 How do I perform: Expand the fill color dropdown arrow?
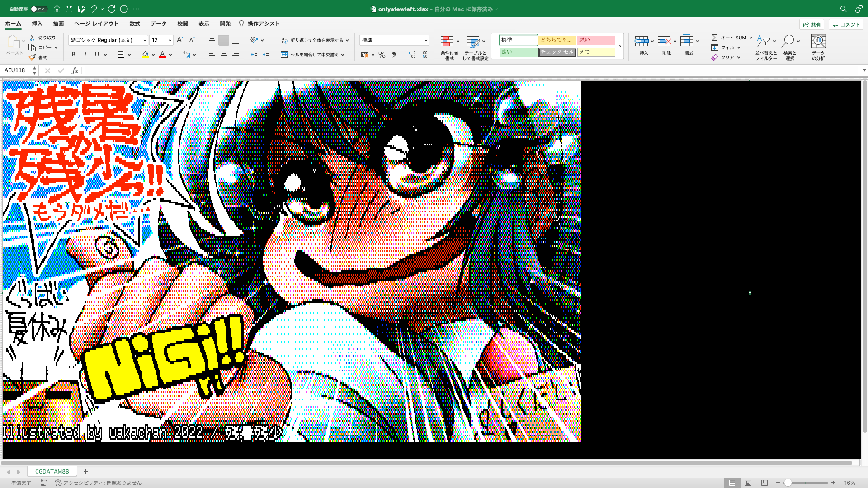(153, 55)
